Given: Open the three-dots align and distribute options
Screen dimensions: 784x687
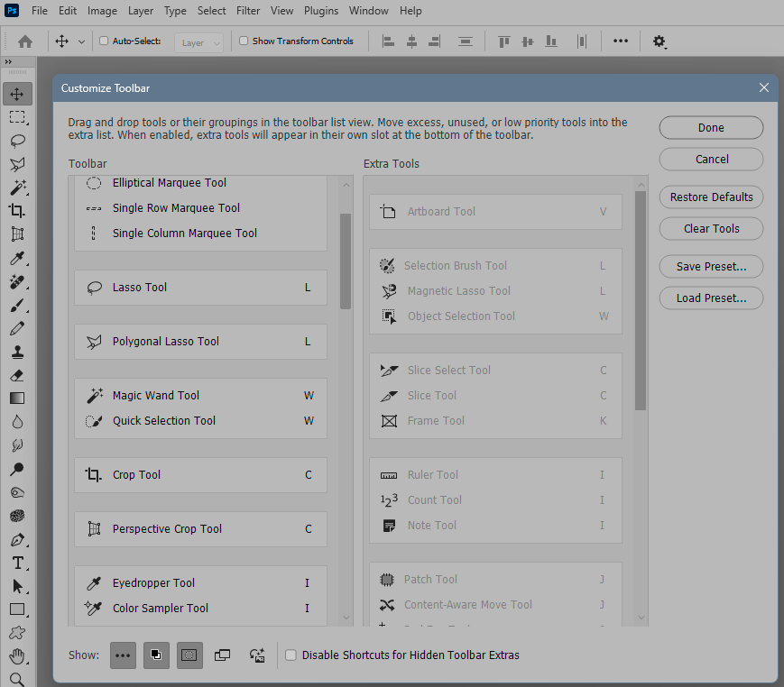Looking at the screenshot, I should point(621,41).
